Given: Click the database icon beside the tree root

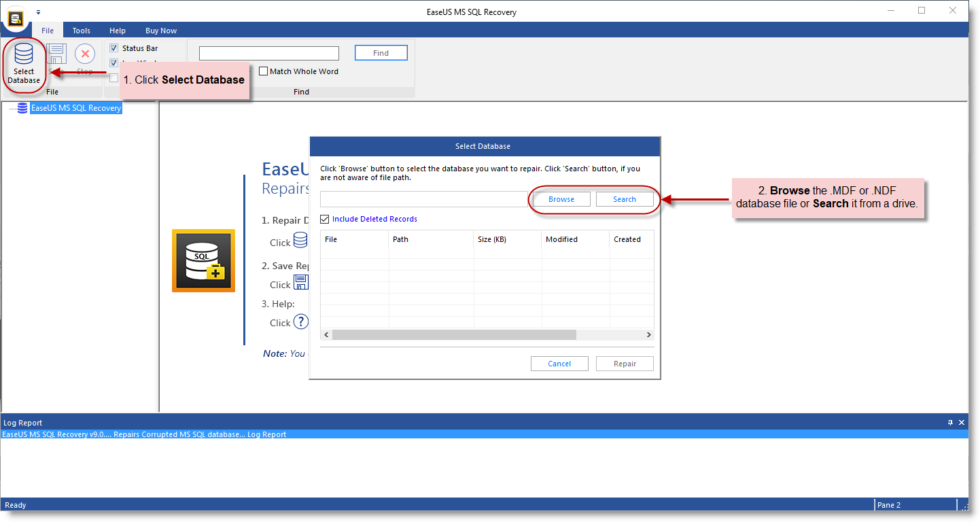Looking at the screenshot, I should pyautogui.click(x=22, y=108).
